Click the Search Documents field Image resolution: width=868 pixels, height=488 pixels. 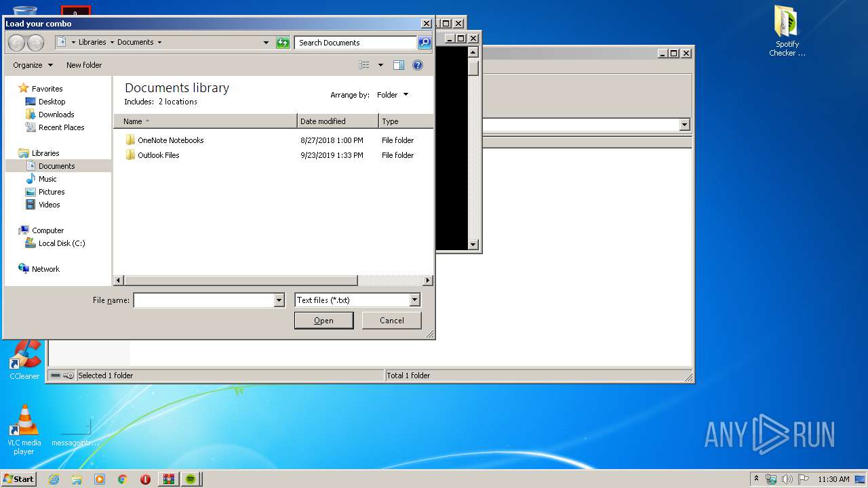point(356,43)
